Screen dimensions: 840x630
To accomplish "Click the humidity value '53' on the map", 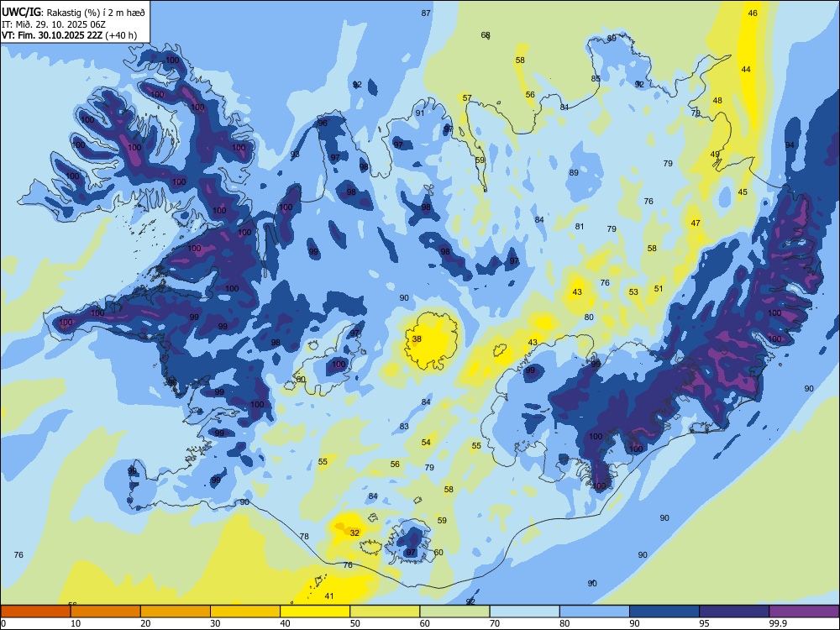I will 633,292.
